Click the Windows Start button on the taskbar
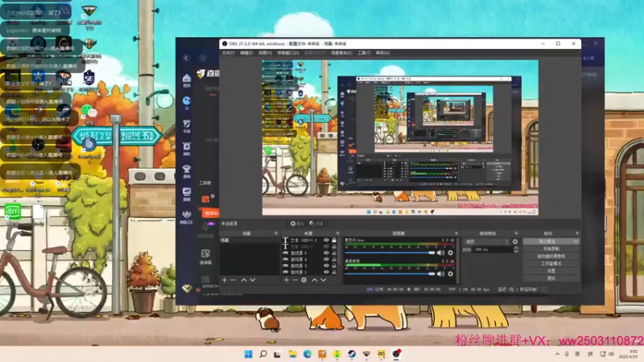 [248, 354]
